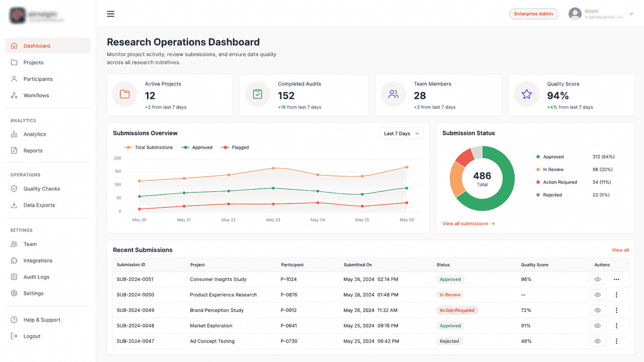Screen dimensions: 644x362
Task: Click the Enterprise Admin badge button
Action: point(533,14)
